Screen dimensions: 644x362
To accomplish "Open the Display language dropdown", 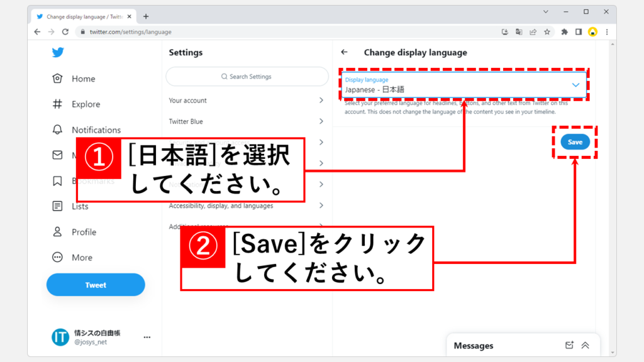I will (464, 85).
